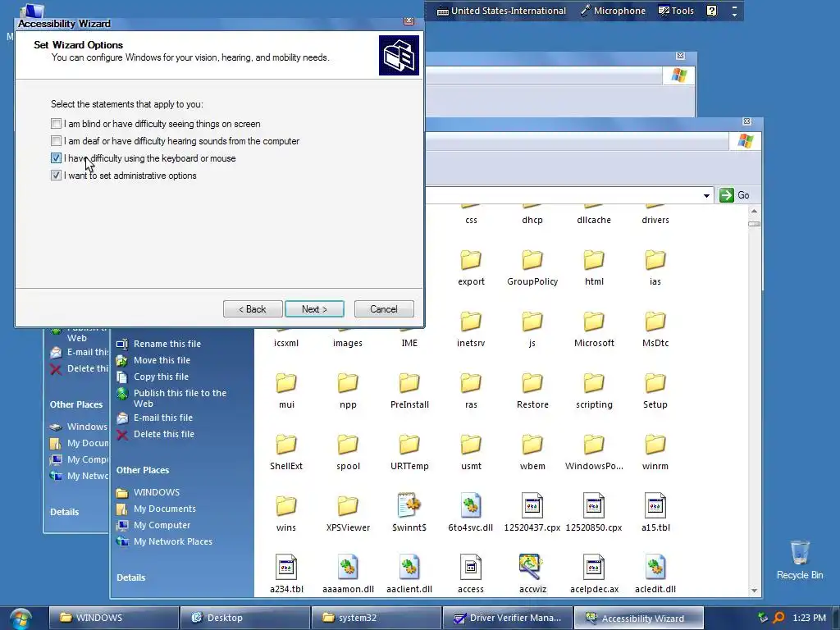The width and height of the screenshot is (840, 630).
Task: Click scroll up arrow in system32 file list
Action: click(x=755, y=211)
